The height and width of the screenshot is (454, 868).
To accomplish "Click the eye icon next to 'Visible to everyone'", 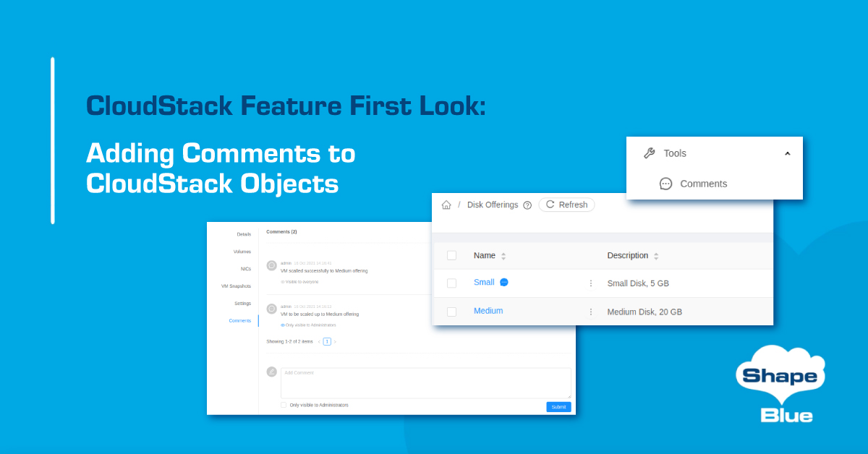I will pos(283,282).
